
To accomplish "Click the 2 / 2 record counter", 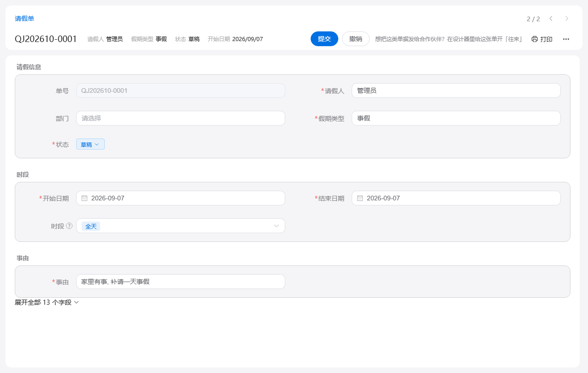I will click(534, 19).
